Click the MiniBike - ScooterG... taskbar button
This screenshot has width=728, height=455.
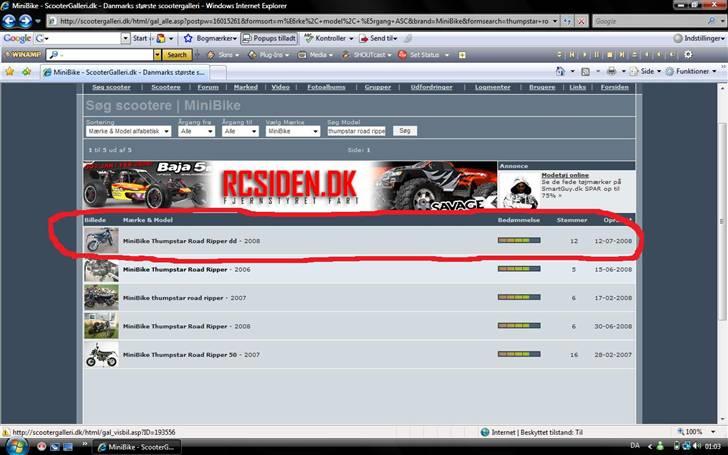tap(136, 447)
